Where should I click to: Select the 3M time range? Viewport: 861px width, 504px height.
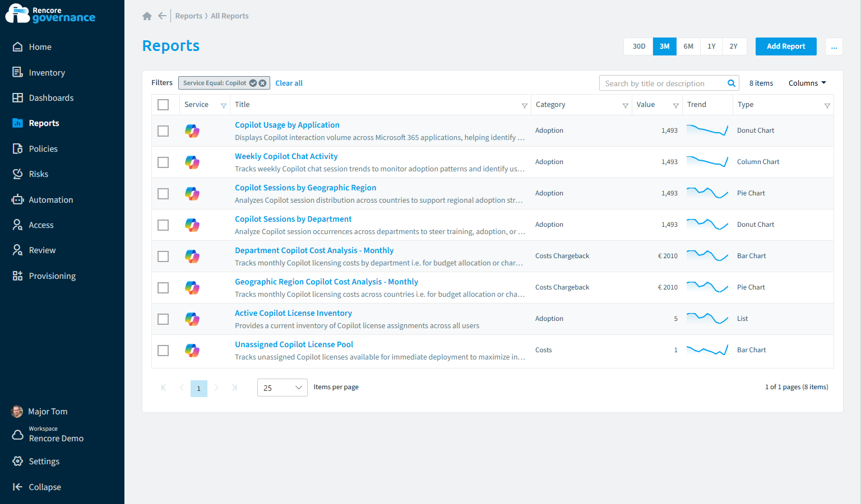[x=664, y=46]
